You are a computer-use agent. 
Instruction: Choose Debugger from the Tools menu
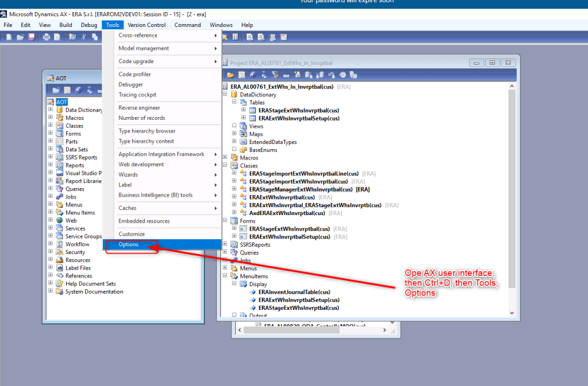pyautogui.click(x=130, y=84)
